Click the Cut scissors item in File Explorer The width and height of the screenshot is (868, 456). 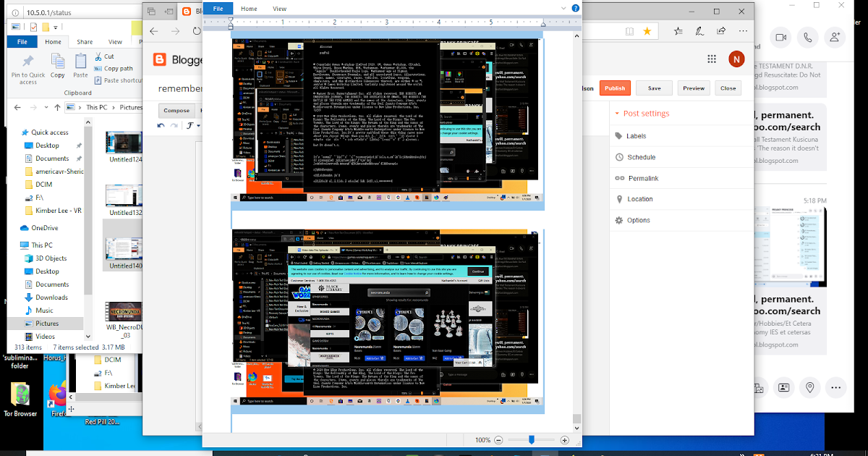pos(103,56)
